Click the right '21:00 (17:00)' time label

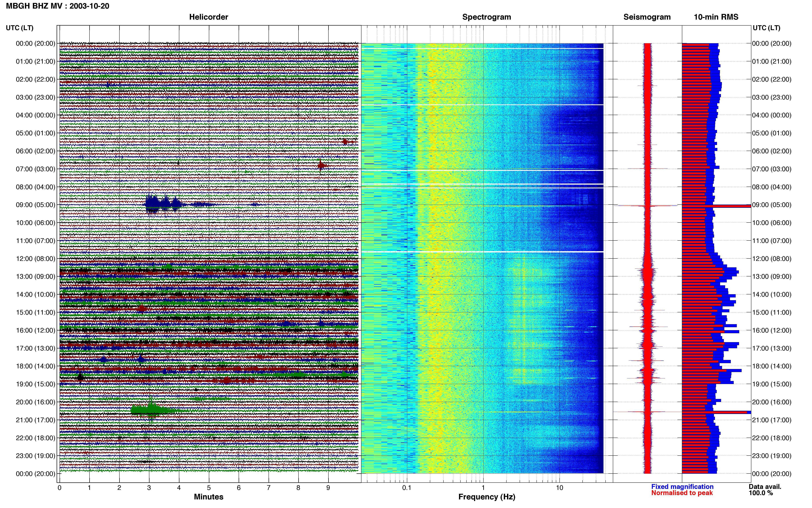coord(772,420)
